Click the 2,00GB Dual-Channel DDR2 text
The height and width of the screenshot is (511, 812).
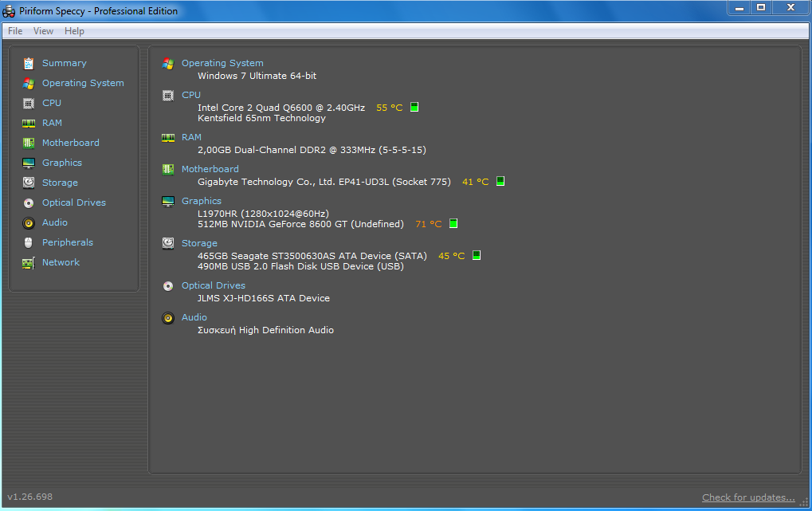(312, 150)
